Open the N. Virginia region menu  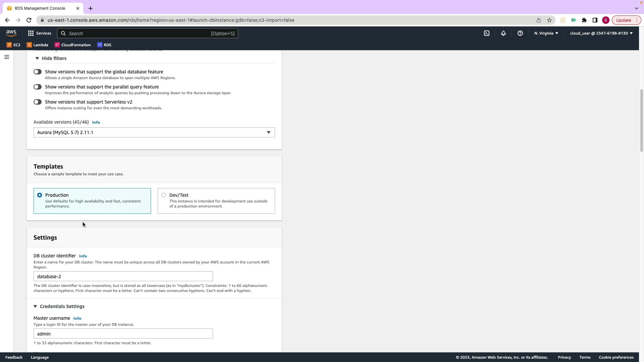click(546, 33)
